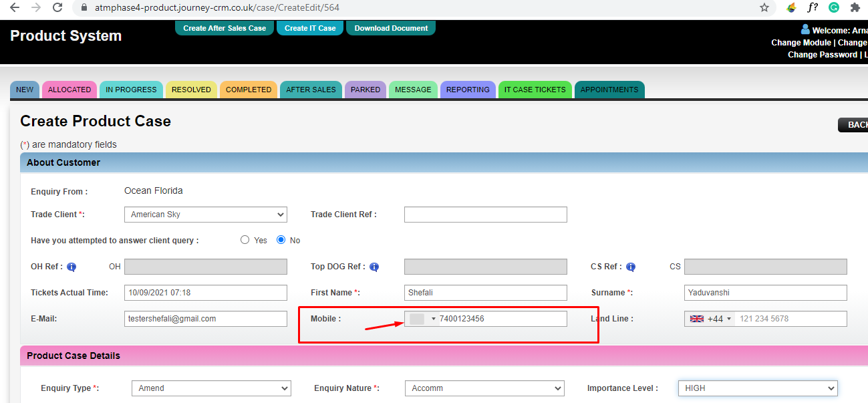
Task: Click the OH Ref input field
Action: pos(206,267)
